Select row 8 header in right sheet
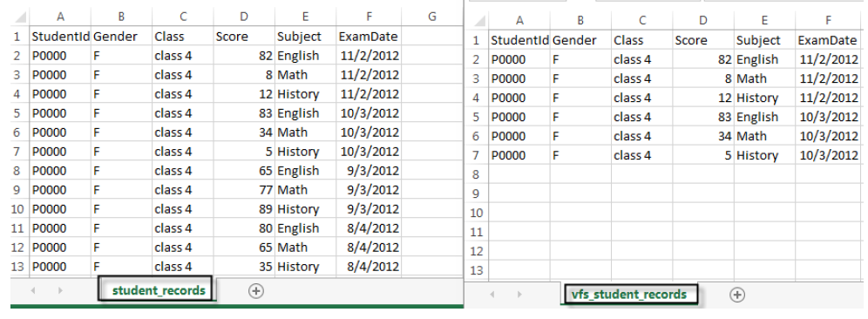 pyautogui.click(x=477, y=175)
